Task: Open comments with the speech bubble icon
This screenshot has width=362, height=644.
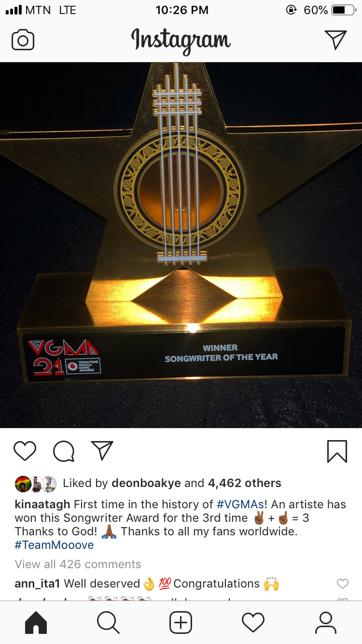Action: click(64, 451)
